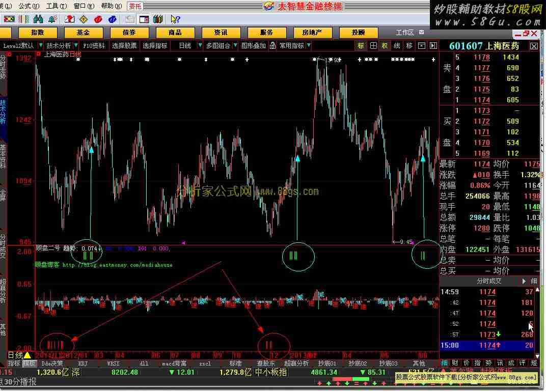Click the 图形叠加 button

click(254, 46)
